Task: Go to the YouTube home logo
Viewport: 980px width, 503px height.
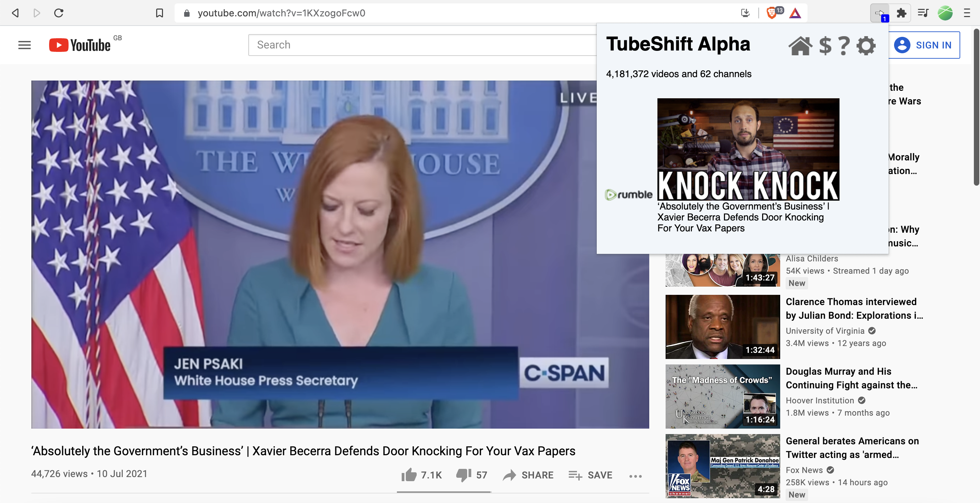Action: 80,45
